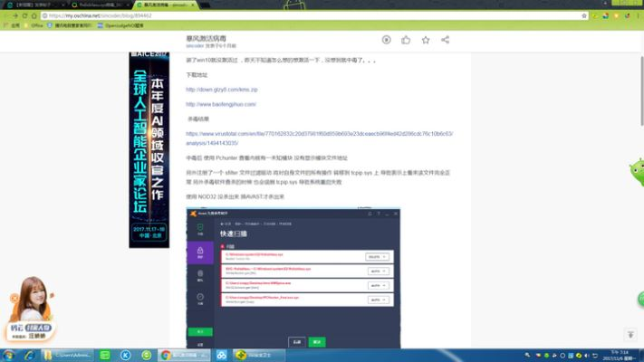Screen dimensions: 644x362
Task: Click the page vertical scrollbar thumb
Action: point(642,90)
